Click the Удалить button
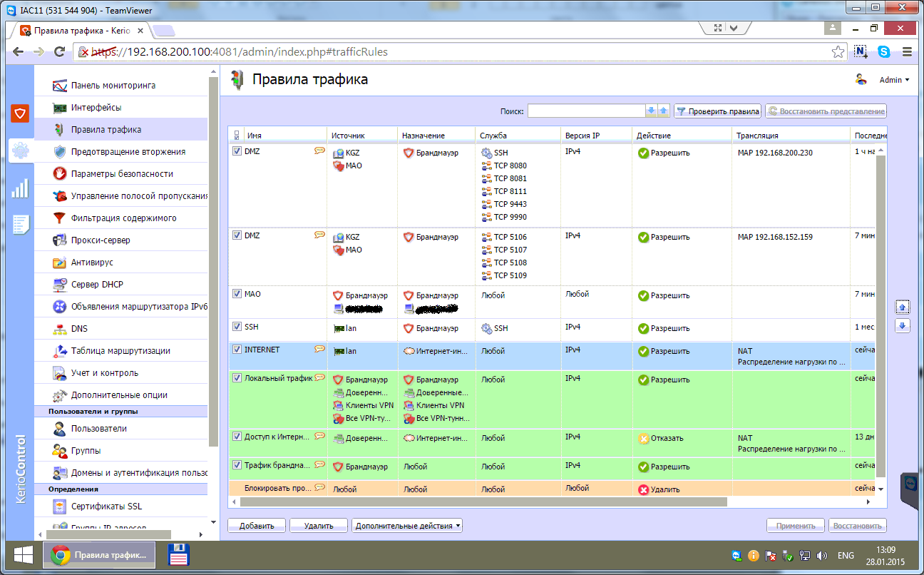Image resolution: width=924 pixels, height=575 pixels. (x=319, y=526)
